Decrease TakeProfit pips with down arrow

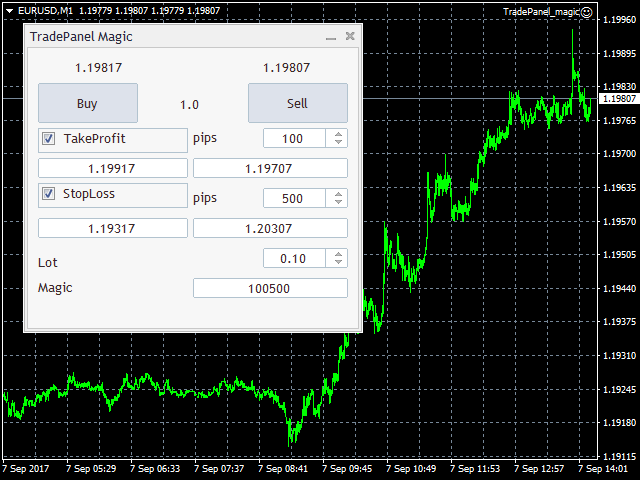click(339, 143)
